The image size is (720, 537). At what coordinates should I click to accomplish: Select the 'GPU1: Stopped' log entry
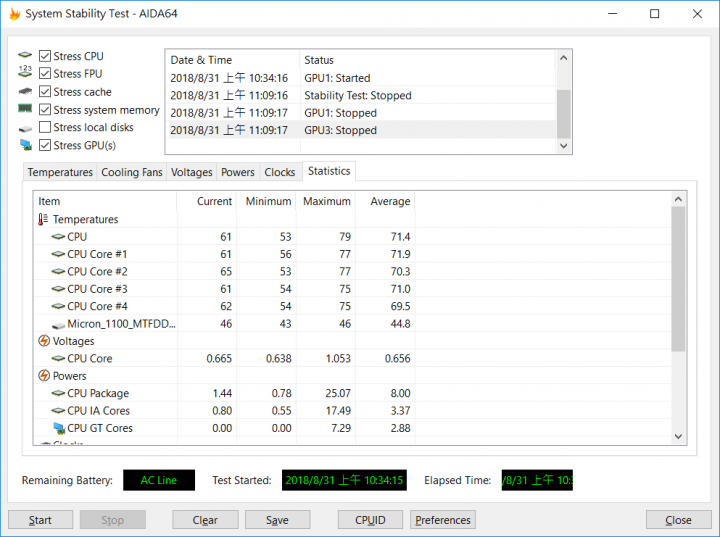[361, 113]
